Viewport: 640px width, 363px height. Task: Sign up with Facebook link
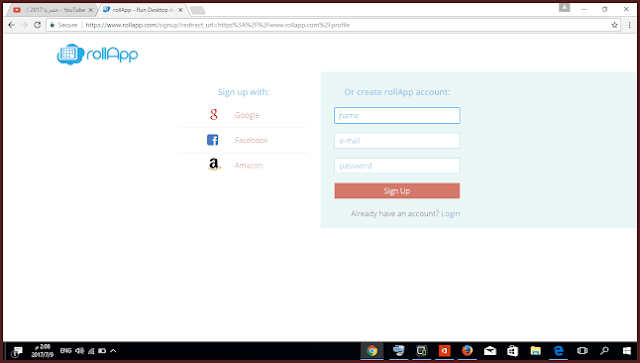[x=251, y=140]
